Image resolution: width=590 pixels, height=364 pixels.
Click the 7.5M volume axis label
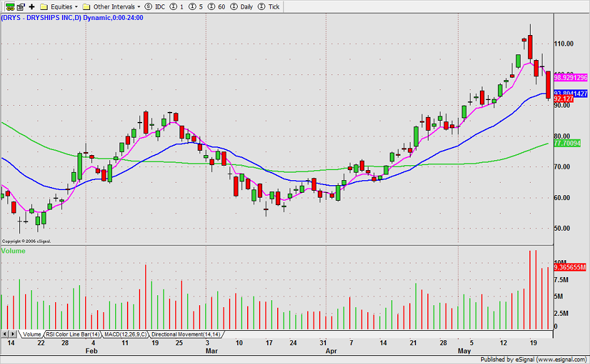coord(561,280)
